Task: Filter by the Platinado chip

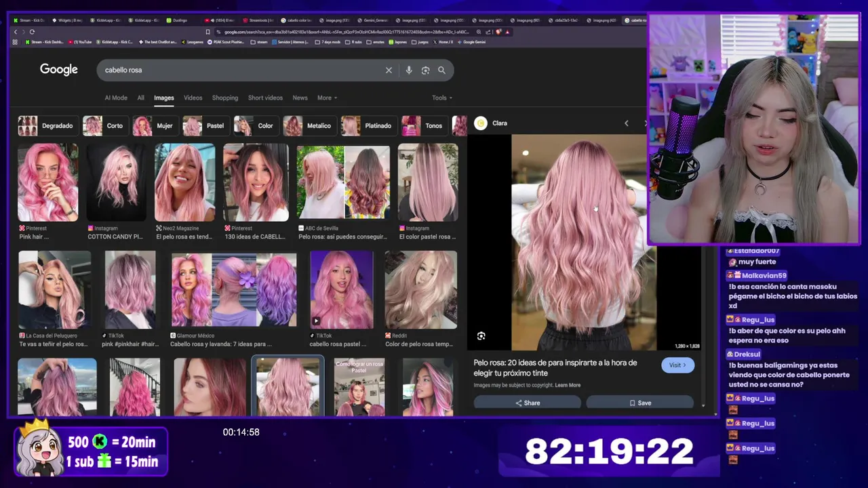Action: (x=368, y=125)
